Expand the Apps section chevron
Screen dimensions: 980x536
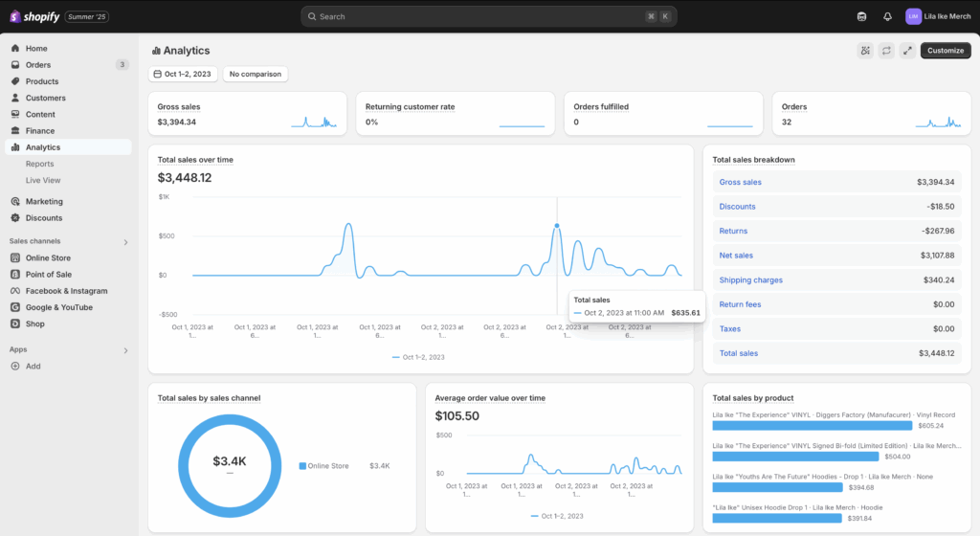[x=125, y=351]
